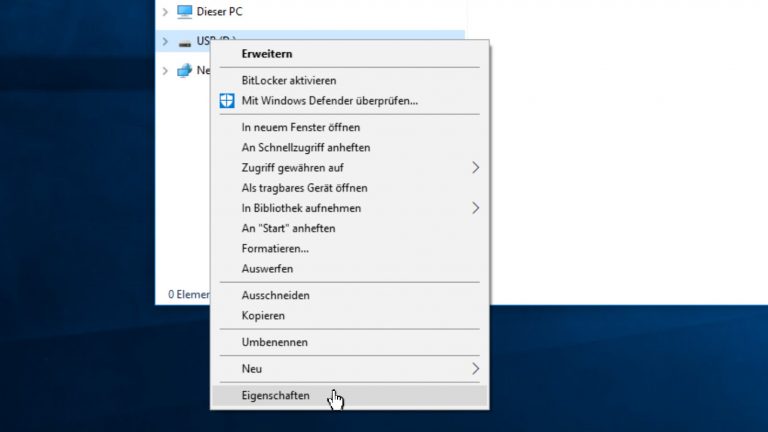The image size is (768, 432).
Task: Open submenu arrow for Zugriff gewähren auf
Action: (475, 168)
